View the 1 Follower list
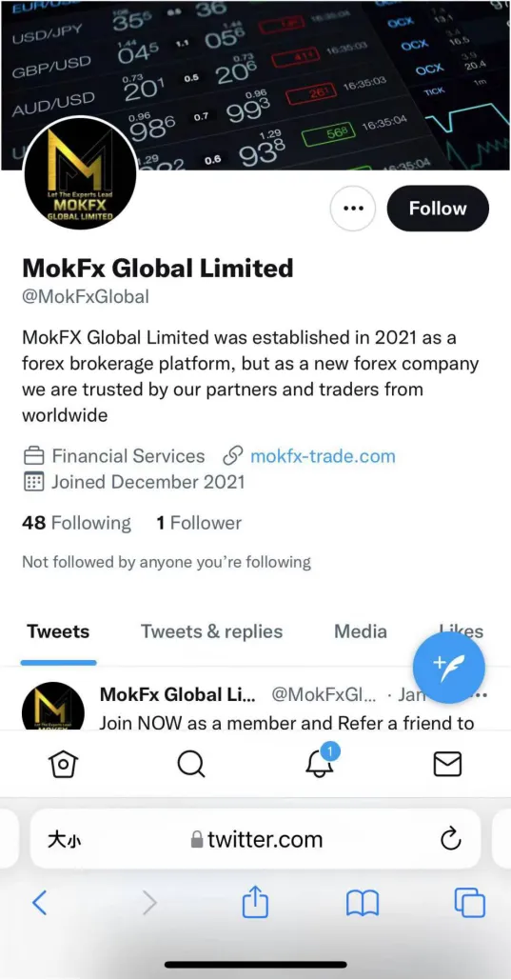The width and height of the screenshot is (511, 980). [199, 523]
